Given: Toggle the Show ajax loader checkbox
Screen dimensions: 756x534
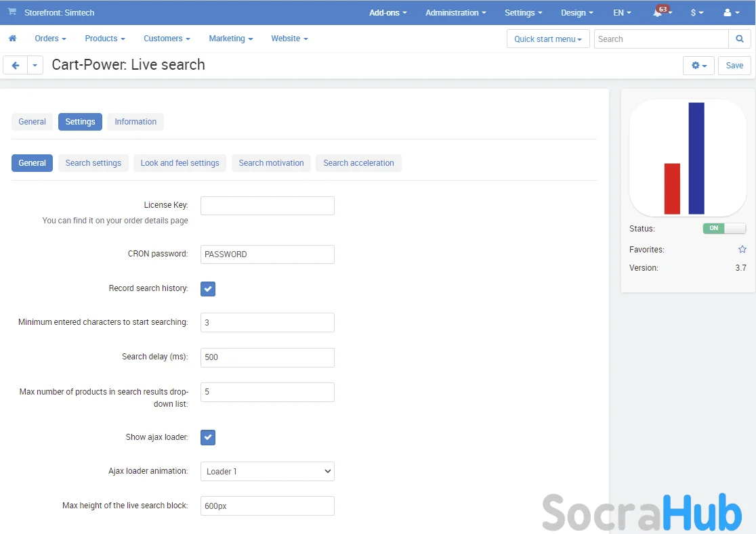Looking at the screenshot, I should tap(208, 438).
